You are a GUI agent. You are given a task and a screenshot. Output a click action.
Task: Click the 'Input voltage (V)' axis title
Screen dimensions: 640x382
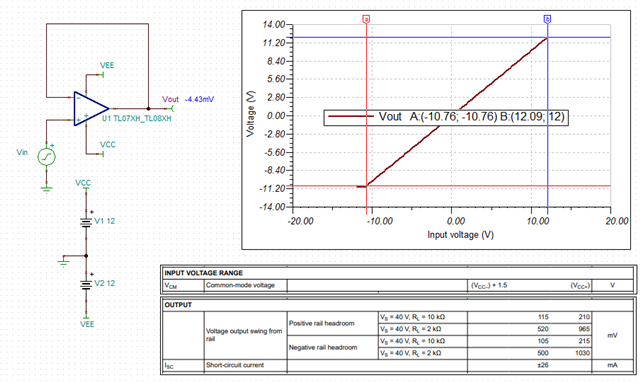tap(460, 235)
